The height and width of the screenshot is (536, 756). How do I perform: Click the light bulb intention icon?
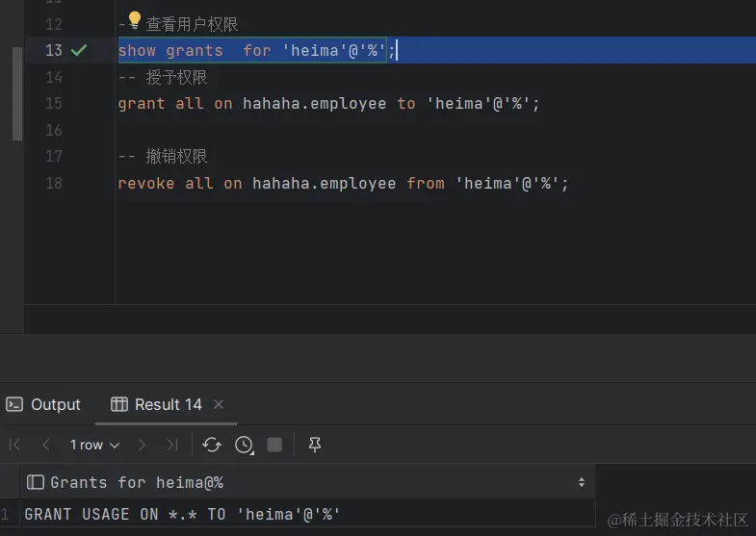point(134,20)
